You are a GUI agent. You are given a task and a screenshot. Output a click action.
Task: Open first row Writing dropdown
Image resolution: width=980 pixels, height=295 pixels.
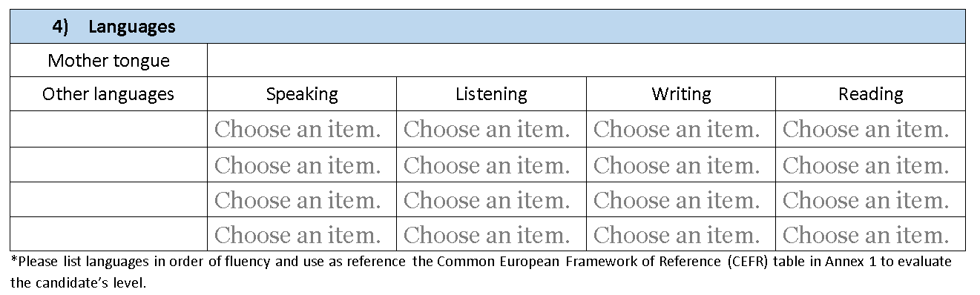[x=677, y=130]
